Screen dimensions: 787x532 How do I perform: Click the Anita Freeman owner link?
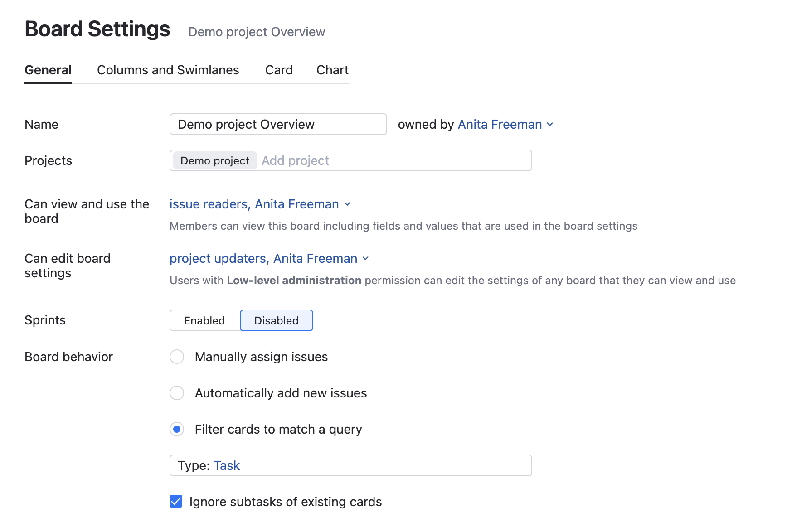click(x=500, y=125)
